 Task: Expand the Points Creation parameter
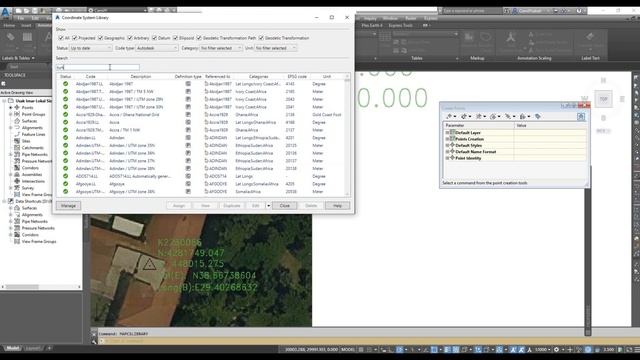pyautogui.click(x=447, y=139)
